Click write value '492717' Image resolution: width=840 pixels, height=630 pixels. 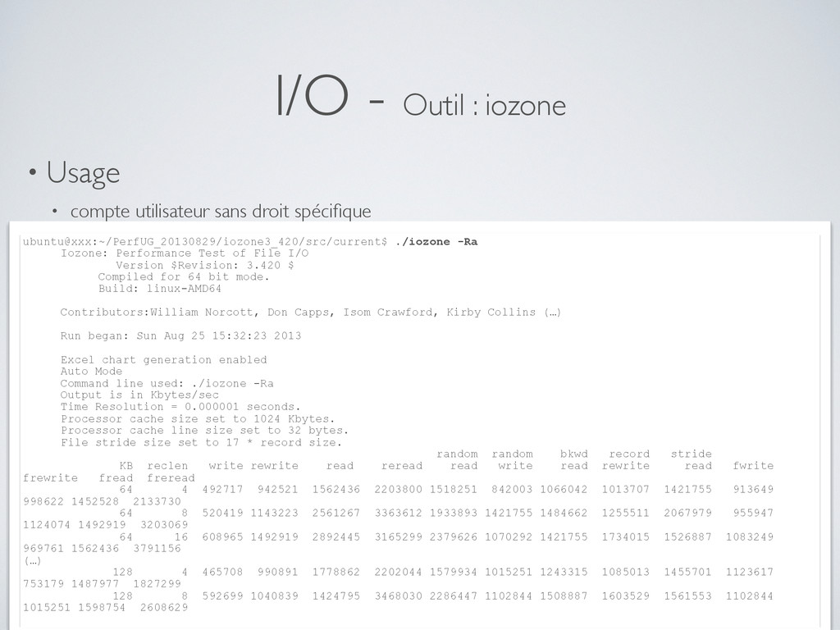click(x=223, y=490)
